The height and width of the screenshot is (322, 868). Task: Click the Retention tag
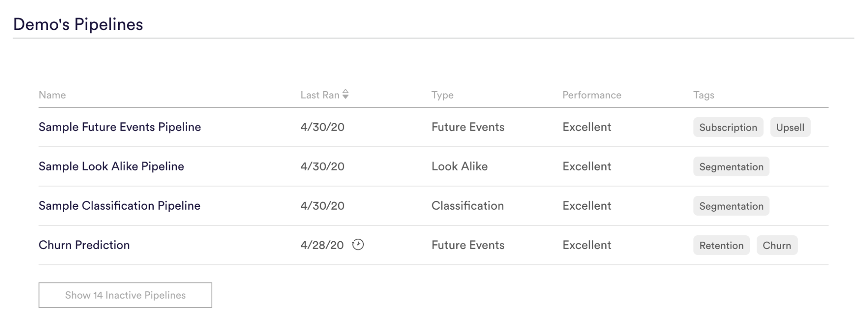click(x=721, y=245)
